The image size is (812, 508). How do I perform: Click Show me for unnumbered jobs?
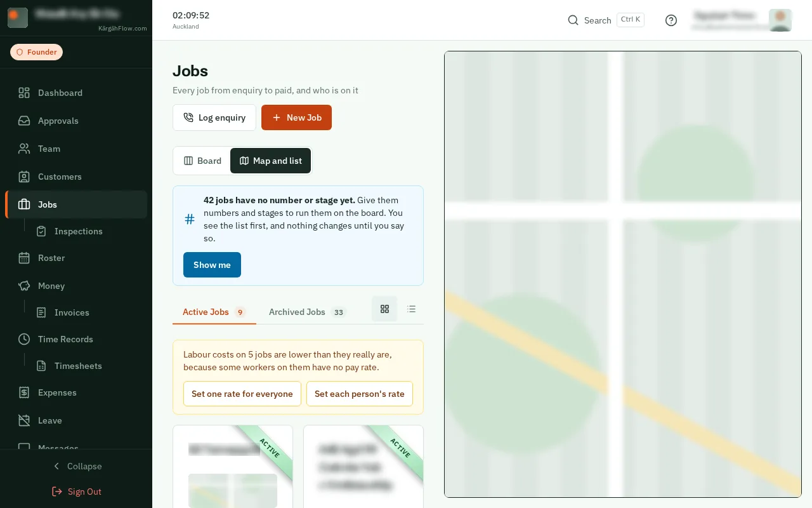[212, 265]
